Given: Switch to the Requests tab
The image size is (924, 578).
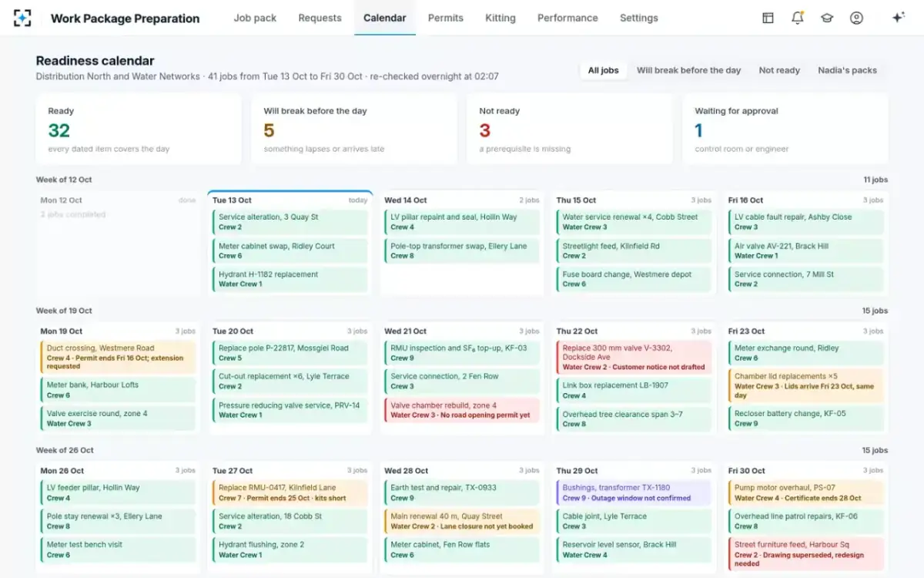Looking at the screenshot, I should coord(320,18).
